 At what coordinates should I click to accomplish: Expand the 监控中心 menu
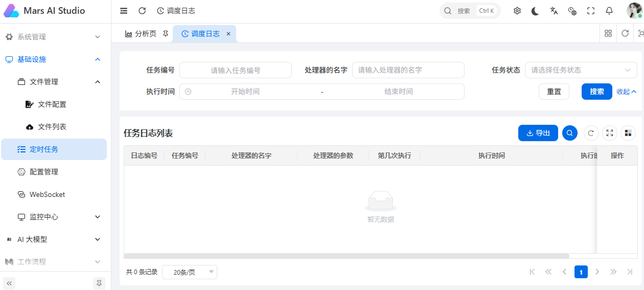54,217
